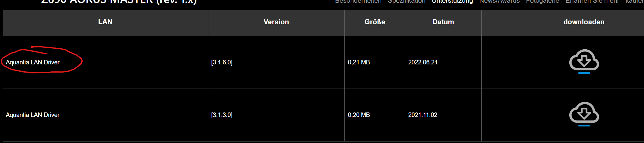Select the second Aquantia LAN Driver entry
Image resolution: width=644 pixels, height=143 pixels.
coord(33,115)
